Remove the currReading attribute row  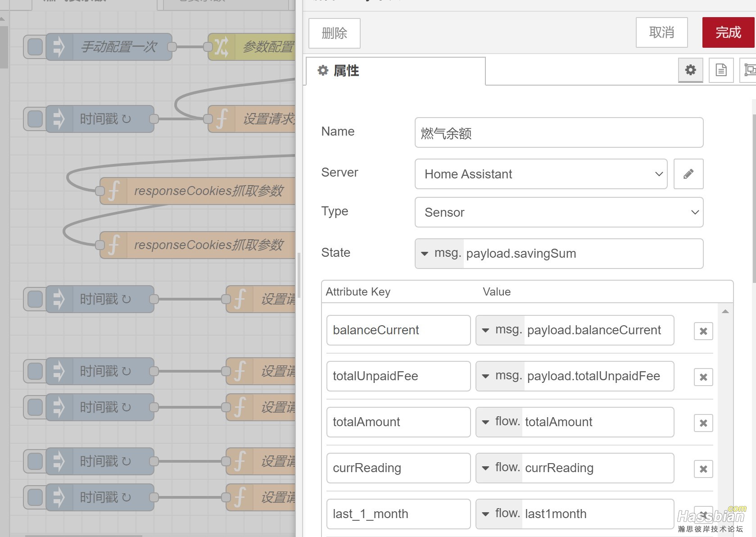703,469
